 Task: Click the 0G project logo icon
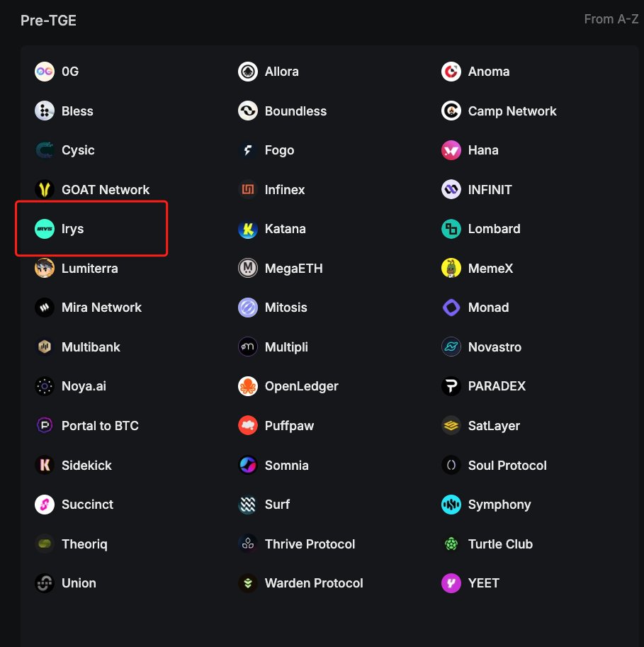pos(45,72)
